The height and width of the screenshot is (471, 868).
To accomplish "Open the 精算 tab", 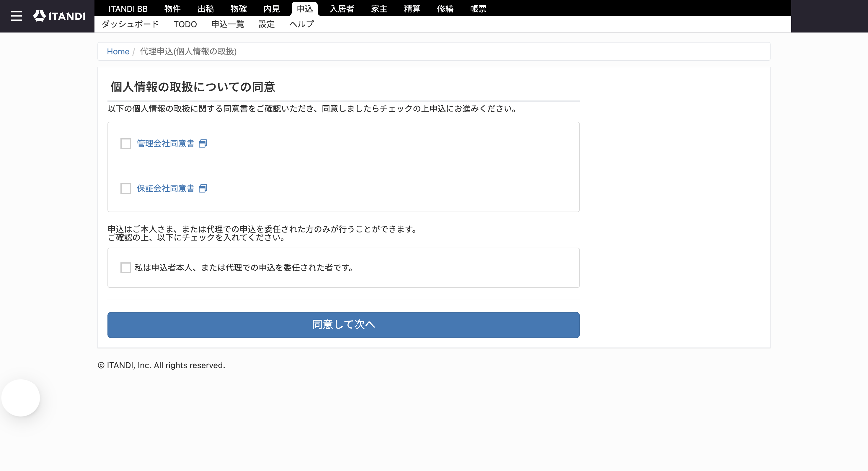I will pyautogui.click(x=412, y=9).
